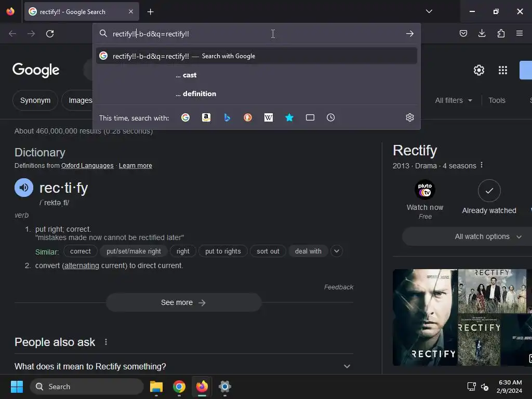Open Firefox application menu

point(520,33)
